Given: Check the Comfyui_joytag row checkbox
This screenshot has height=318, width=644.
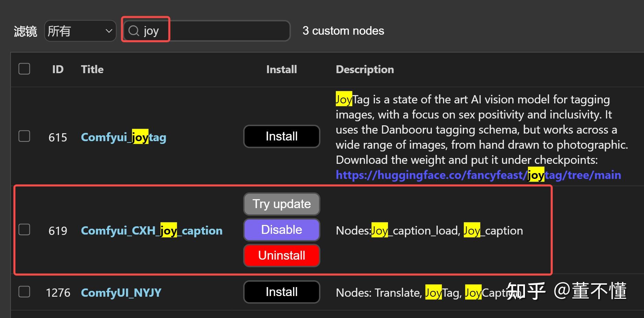Looking at the screenshot, I should (24, 136).
